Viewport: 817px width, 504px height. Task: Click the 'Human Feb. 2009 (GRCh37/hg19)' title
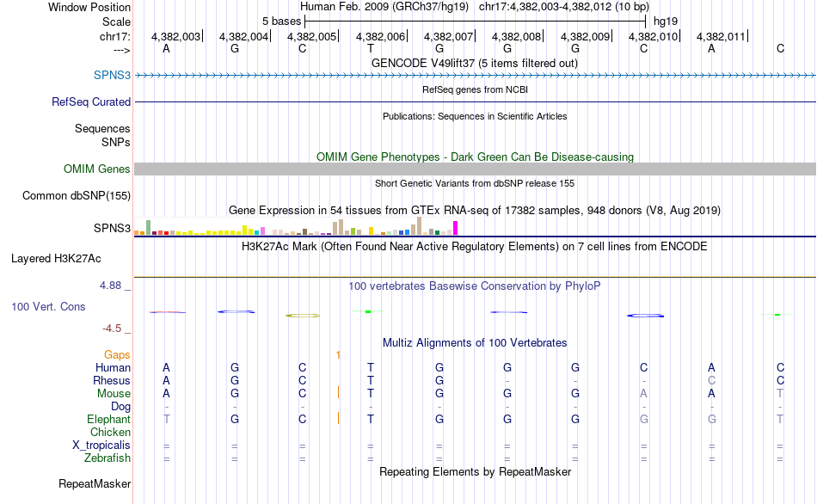[x=384, y=7]
